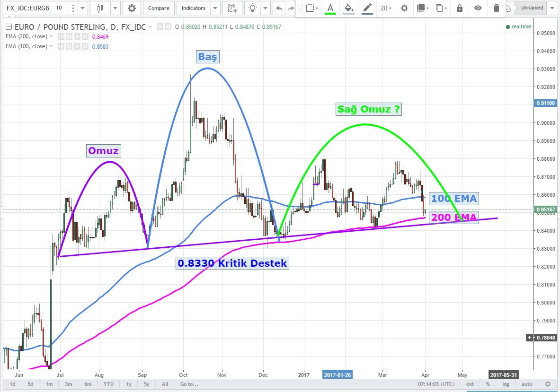This screenshot has width=560, height=392.
Task: Click the alarm clock alert icon
Action: (231, 8)
